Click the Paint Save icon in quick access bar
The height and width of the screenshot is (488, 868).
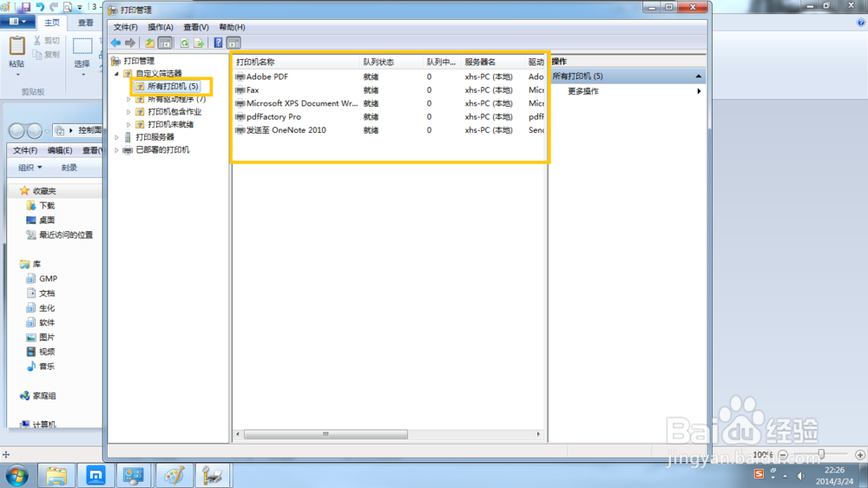25,7
